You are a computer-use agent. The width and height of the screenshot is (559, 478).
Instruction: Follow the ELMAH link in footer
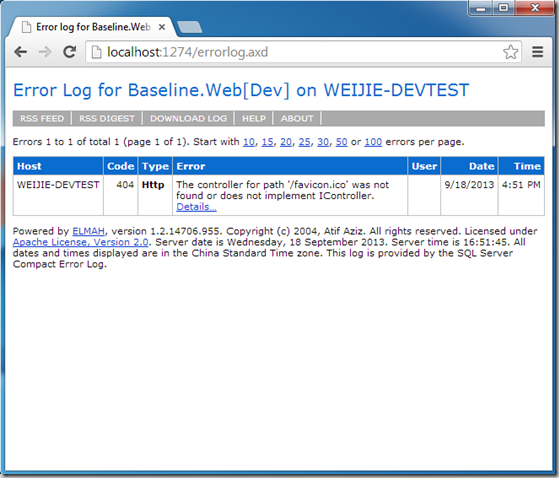click(x=88, y=231)
